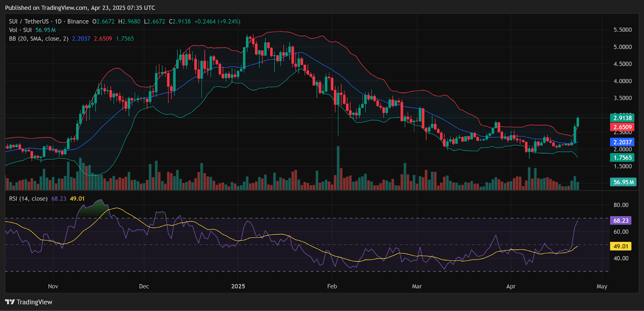Click the blue 2.2037 basis price label
This screenshot has height=311, width=644.
tap(622, 142)
